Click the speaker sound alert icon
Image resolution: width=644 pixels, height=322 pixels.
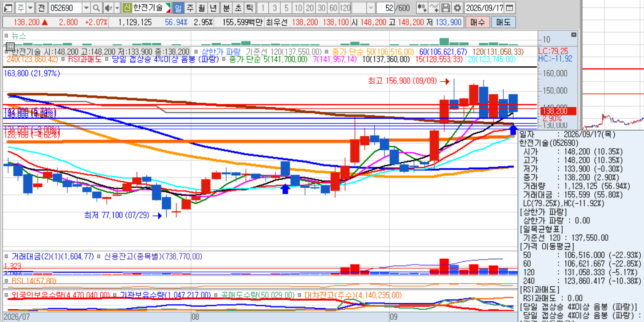(108, 8)
